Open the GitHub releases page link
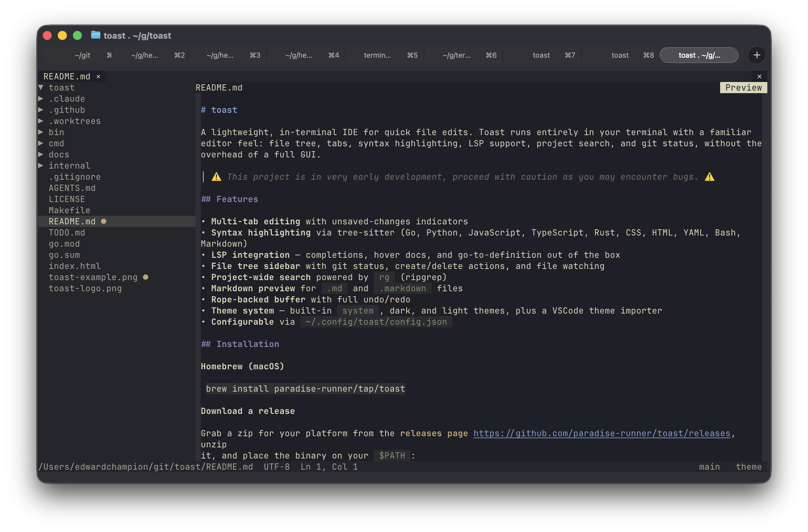The width and height of the screenshot is (808, 532). coord(602,434)
